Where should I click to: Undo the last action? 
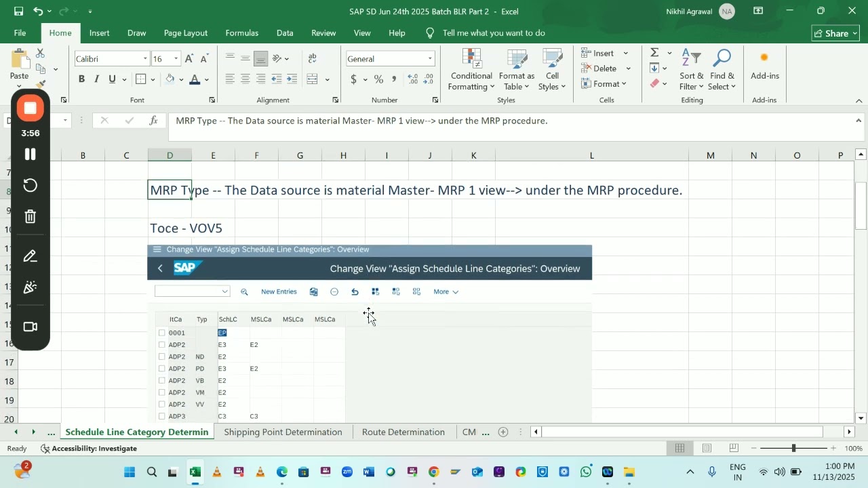click(39, 11)
